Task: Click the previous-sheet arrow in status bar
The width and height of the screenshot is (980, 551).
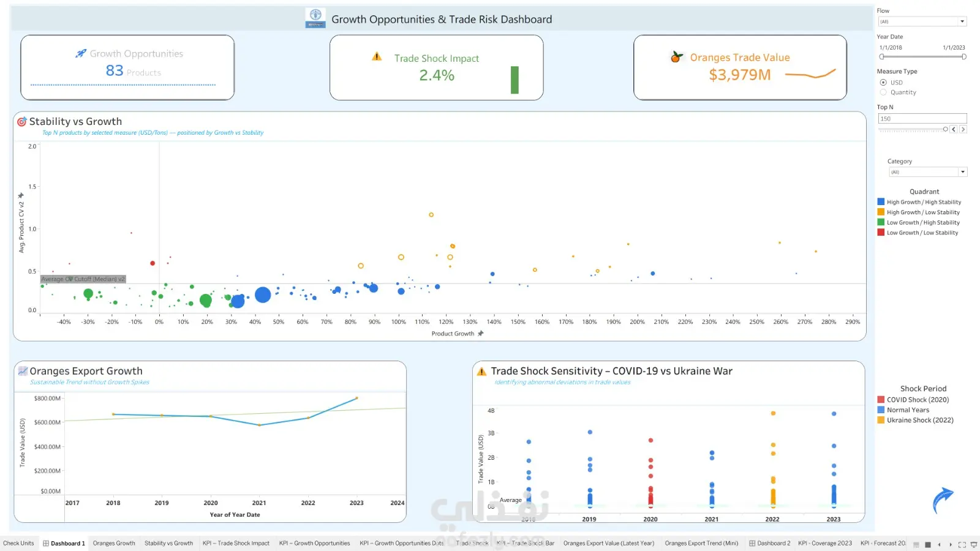Action: (939, 544)
